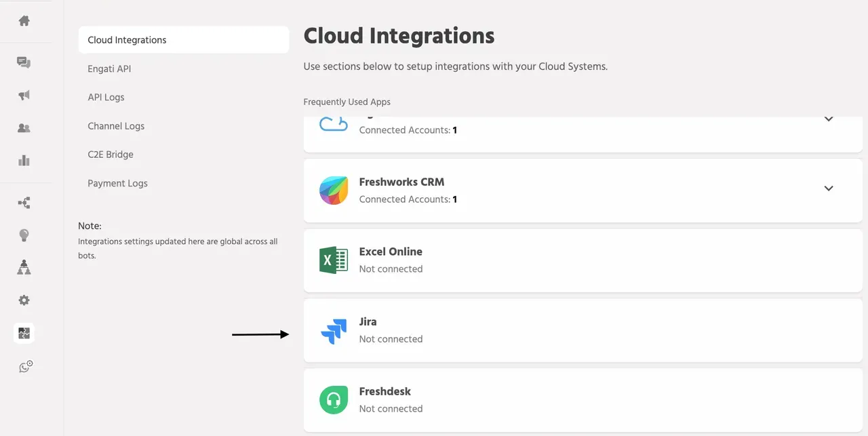Click 'Not connected' under Freshdesk

click(x=391, y=409)
